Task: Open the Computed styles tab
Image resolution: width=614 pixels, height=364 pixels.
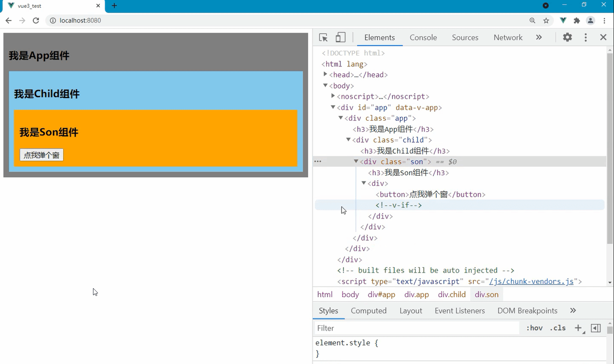Action: (368, 311)
